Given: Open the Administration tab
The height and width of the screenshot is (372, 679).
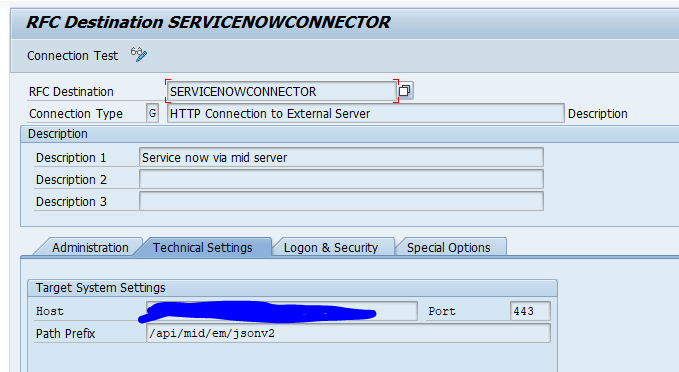Looking at the screenshot, I should (x=90, y=247).
